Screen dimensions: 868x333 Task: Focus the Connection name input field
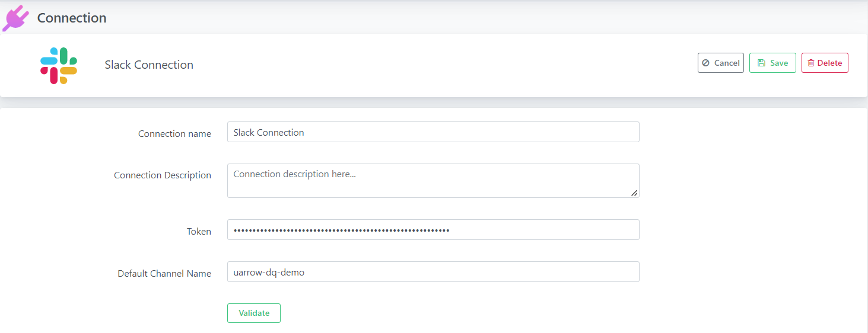coord(433,132)
